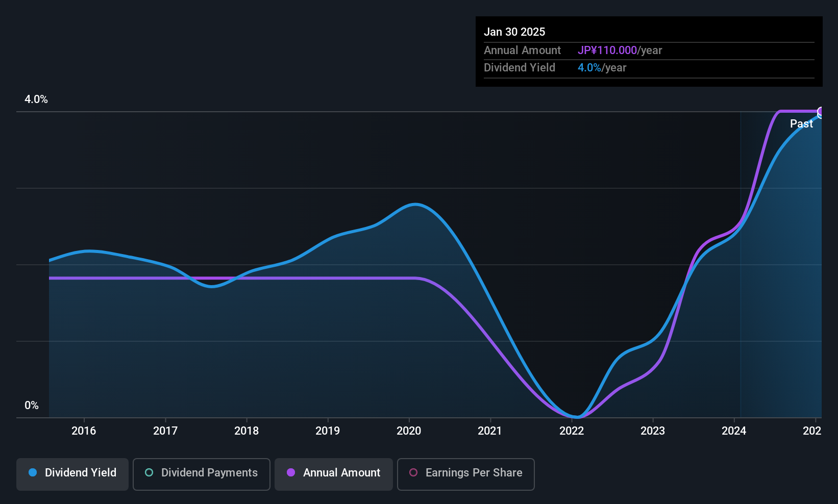The width and height of the screenshot is (838, 504).
Task: Click the purple Annual Amount legend dot
Action: click(x=291, y=472)
